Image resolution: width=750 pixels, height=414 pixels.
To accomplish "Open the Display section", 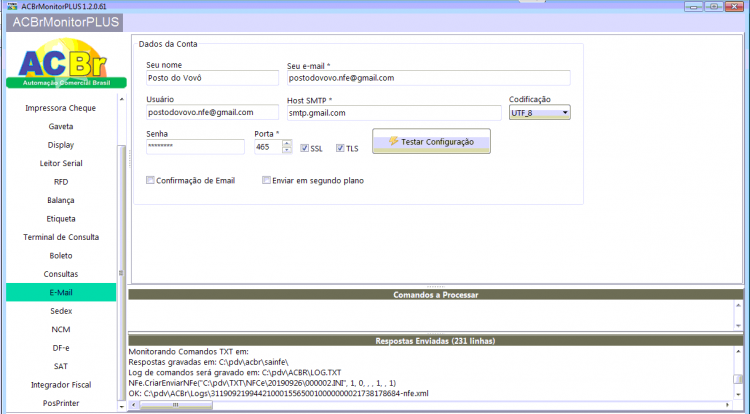I will [61, 145].
